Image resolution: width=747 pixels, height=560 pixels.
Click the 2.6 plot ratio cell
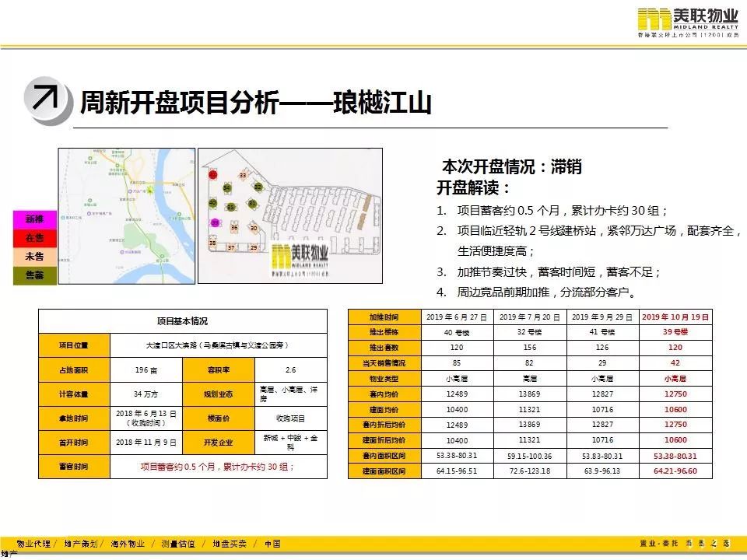pos(291,369)
